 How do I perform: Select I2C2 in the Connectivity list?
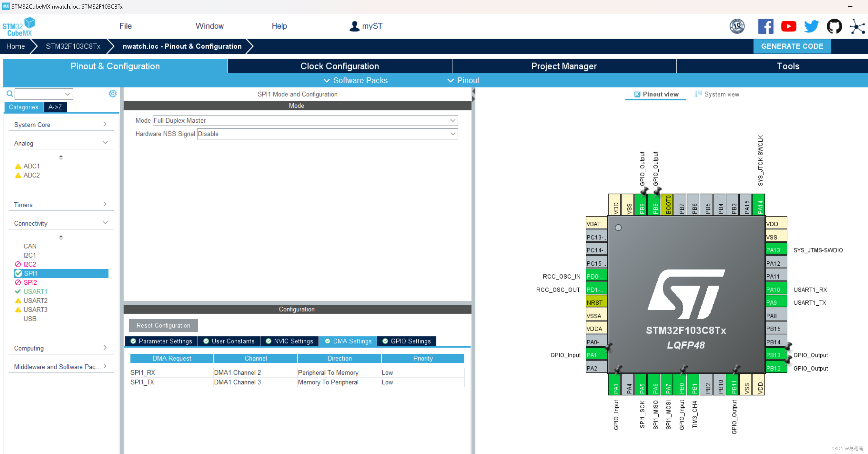coord(30,264)
